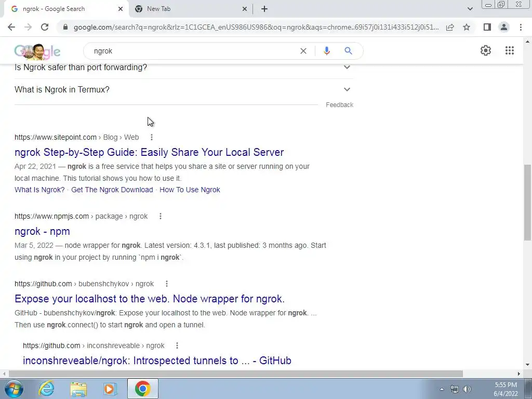532x399 pixels.
Task: Click the github.com › inconshreveable breadcrumb
Action: [x=94, y=345]
